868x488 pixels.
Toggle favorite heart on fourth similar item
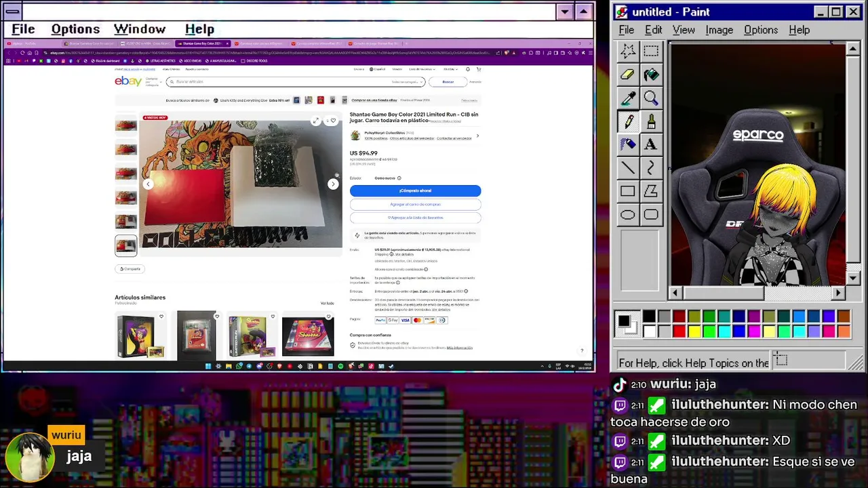(328, 317)
